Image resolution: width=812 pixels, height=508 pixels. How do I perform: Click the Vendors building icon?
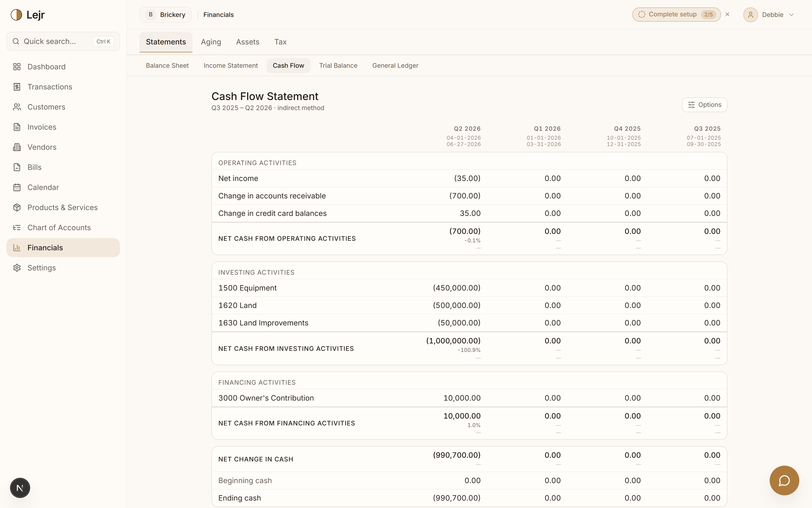click(17, 147)
